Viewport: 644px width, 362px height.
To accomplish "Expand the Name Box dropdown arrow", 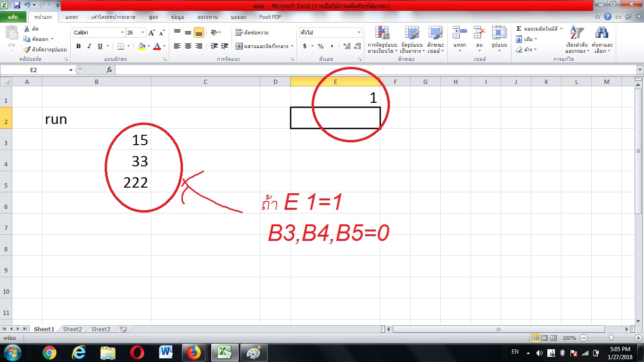I will click(x=71, y=70).
